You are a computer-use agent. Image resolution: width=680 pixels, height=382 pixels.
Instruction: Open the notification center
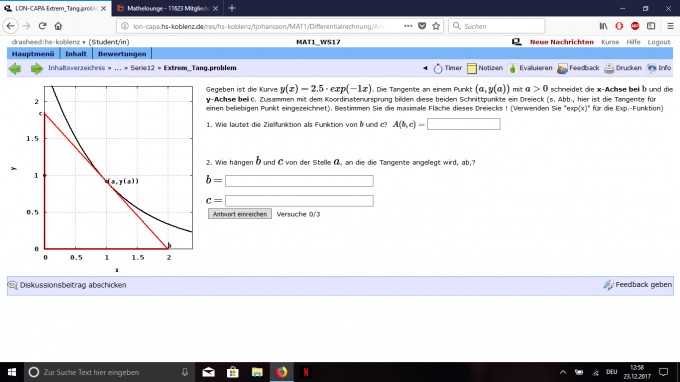[664, 372]
